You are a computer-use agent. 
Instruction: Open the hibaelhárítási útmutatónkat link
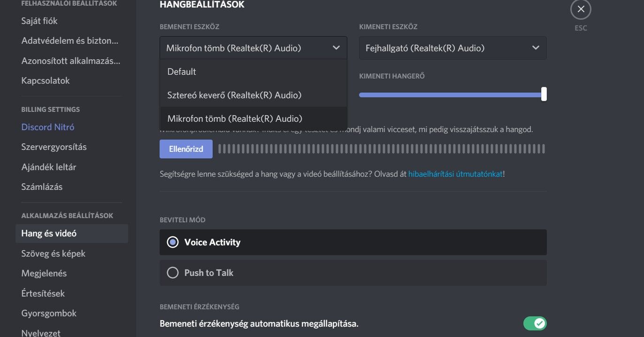[455, 174]
